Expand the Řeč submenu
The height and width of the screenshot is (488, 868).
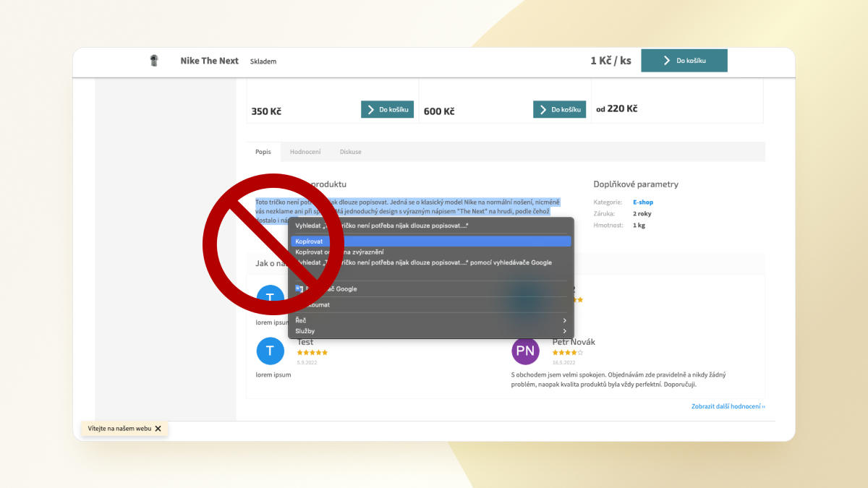pyautogui.click(x=431, y=320)
